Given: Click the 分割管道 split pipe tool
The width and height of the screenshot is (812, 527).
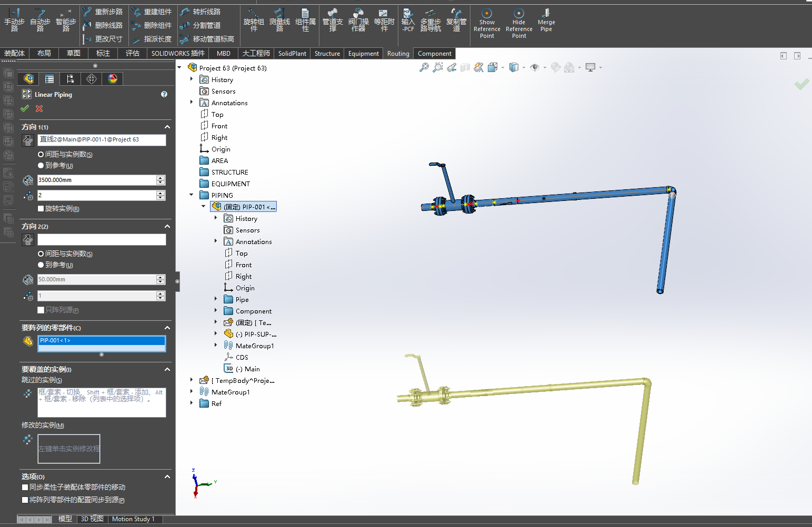Looking at the screenshot, I should pyautogui.click(x=201, y=25).
